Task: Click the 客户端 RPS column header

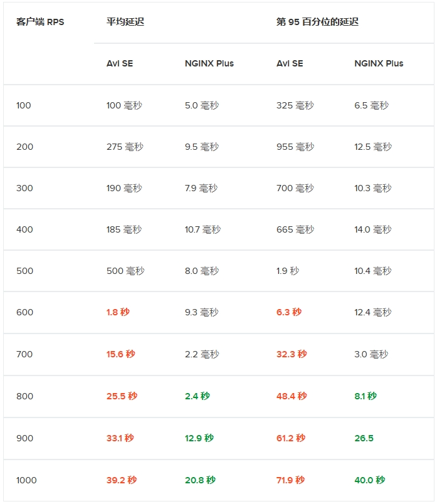Action: click(40, 22)
